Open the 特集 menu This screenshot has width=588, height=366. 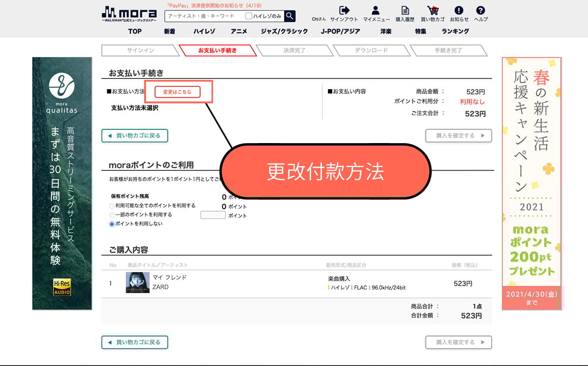[x=420, y=31]
